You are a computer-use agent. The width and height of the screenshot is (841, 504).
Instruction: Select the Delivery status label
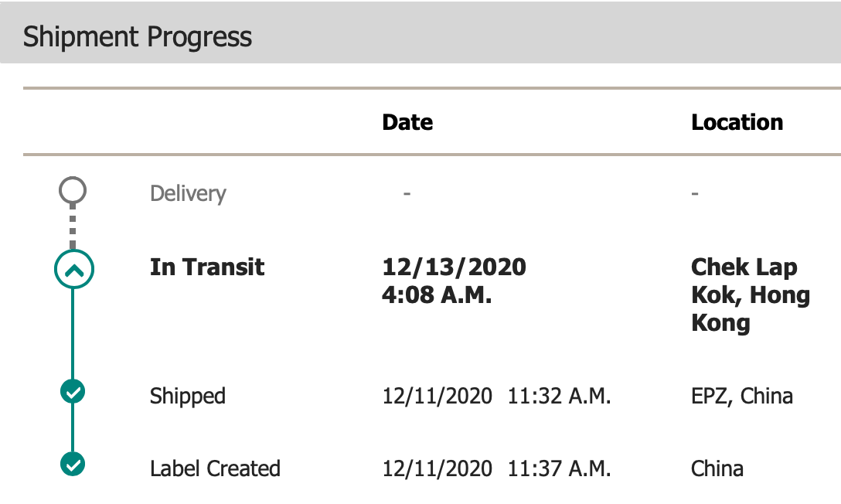point(188,193)
